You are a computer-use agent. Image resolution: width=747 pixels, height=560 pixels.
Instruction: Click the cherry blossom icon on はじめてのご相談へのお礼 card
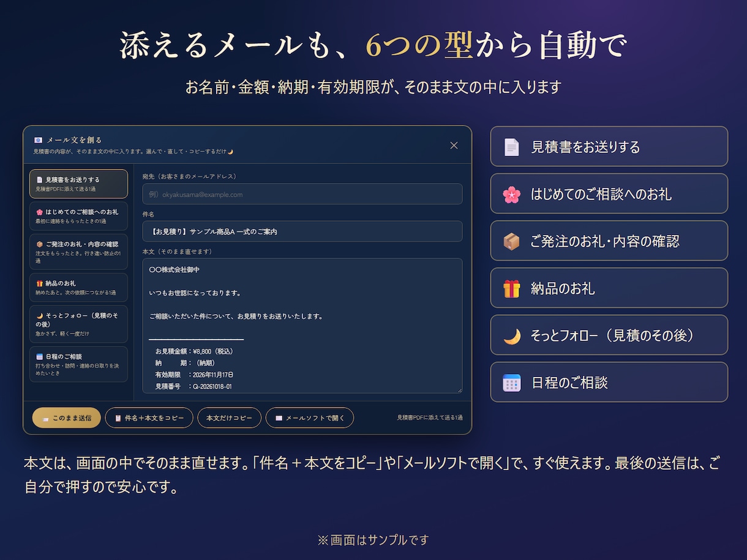[x=511, y=194]
